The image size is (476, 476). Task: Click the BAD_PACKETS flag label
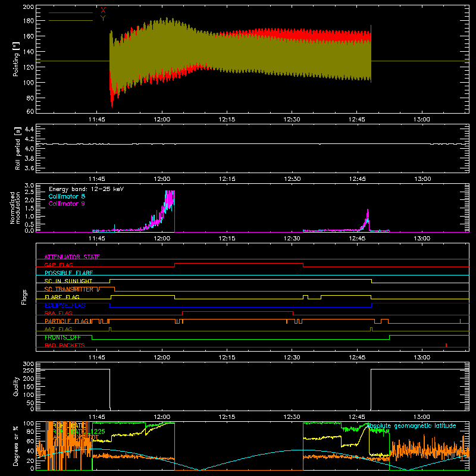point(65,345)
